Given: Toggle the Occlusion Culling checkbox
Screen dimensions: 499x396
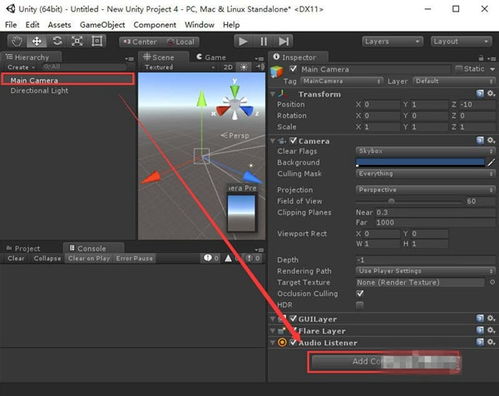Looking at the screenshot, I should click(360, 294).
